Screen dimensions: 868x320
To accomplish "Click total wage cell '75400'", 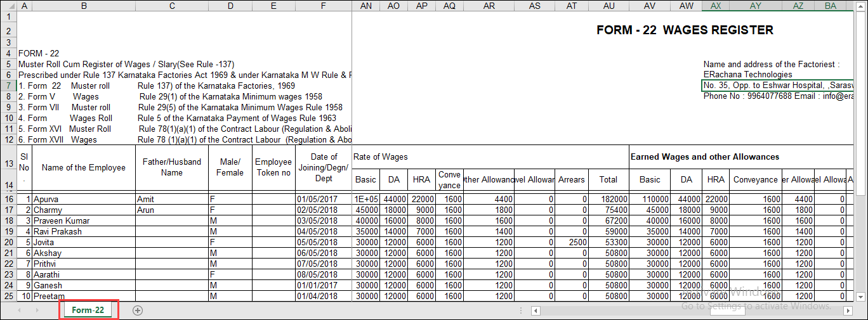I will [608, 210].
